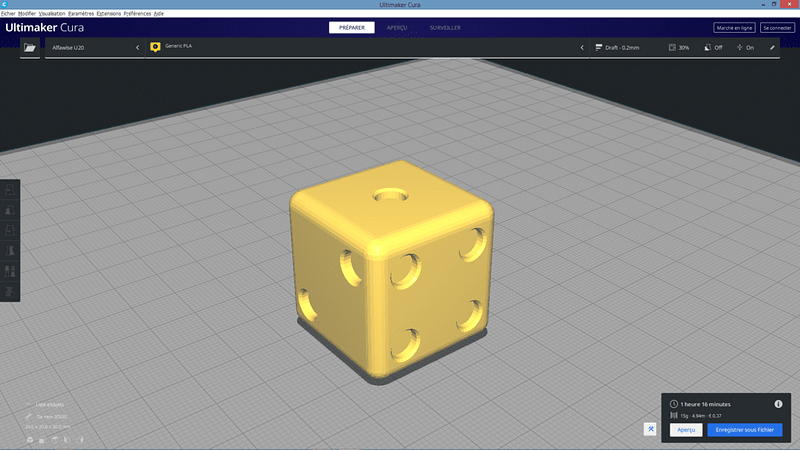The width and height of the screenshot is (800, 450).
Task: Switch to top view icon at bottom left
Action: point(55,440)
